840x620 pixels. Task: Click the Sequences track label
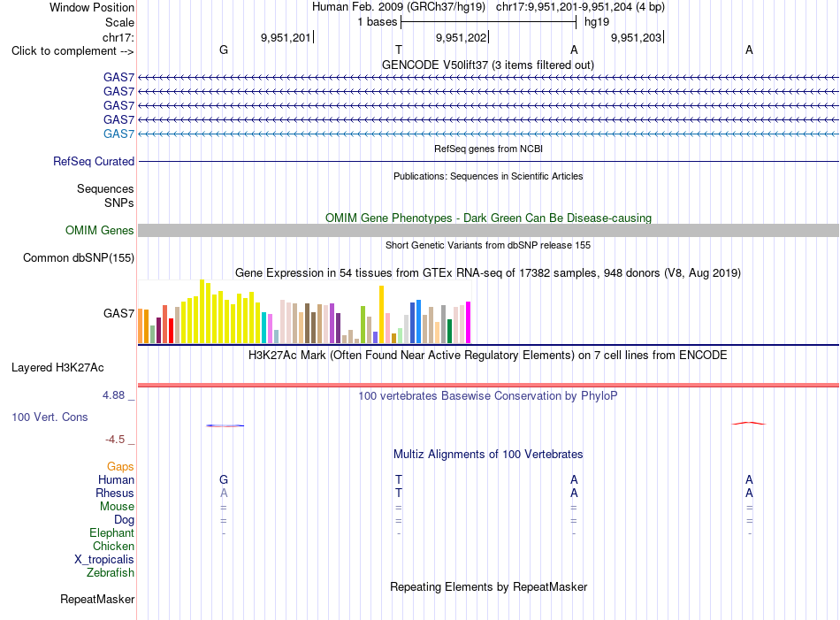(105, 188)
